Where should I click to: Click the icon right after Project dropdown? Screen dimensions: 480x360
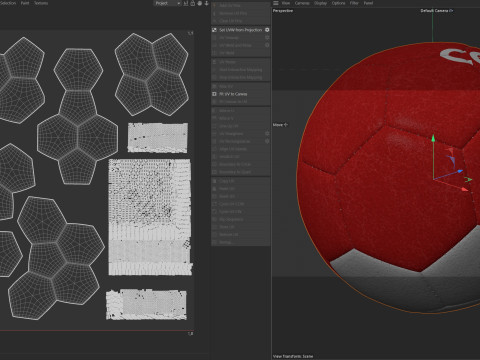pyautogui.click(x=186, y=3)
